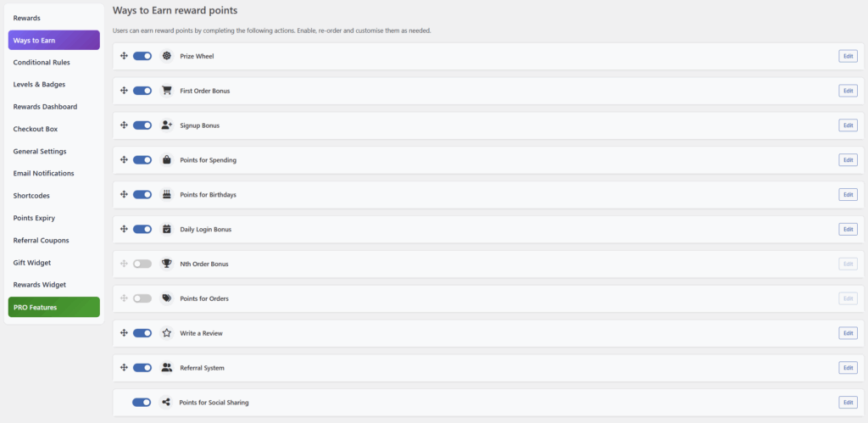The width and height of the screenshot is (868, 423).
Task: Click the Write a Review star icon
Action: (167, 333)
